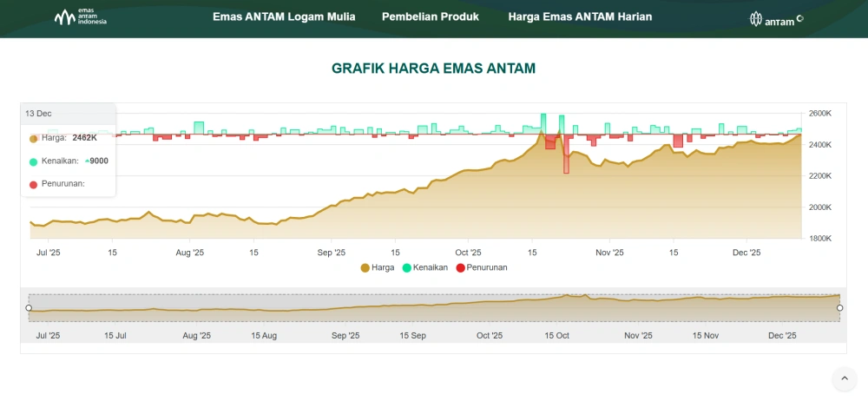
Task: Click the Dec '25 label on main chart axis
Action: [x=746, y=253]
